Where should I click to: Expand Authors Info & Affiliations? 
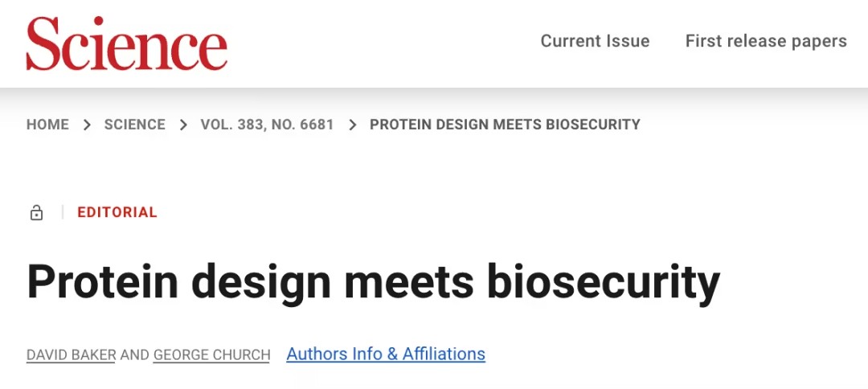click(386, 354)
